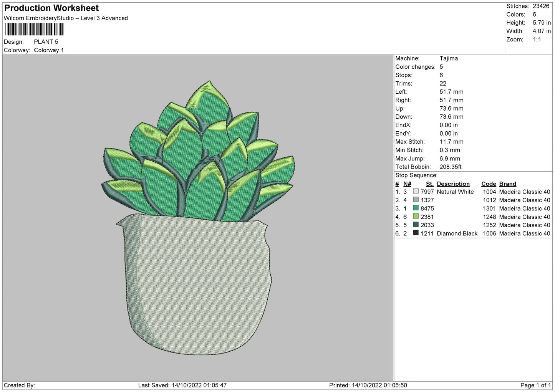
Task: Click thread code '1006'
Action: click(489, 234)
